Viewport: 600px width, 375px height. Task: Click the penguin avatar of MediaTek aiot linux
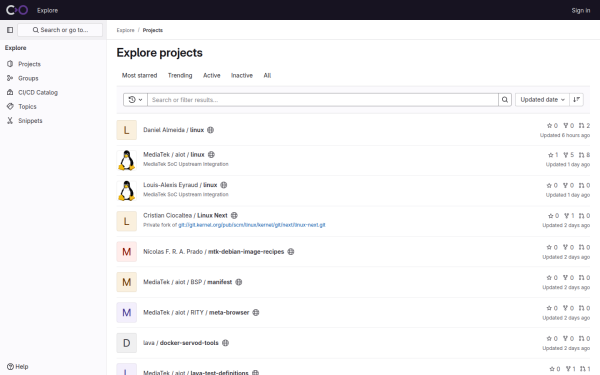tap(127, 160)
